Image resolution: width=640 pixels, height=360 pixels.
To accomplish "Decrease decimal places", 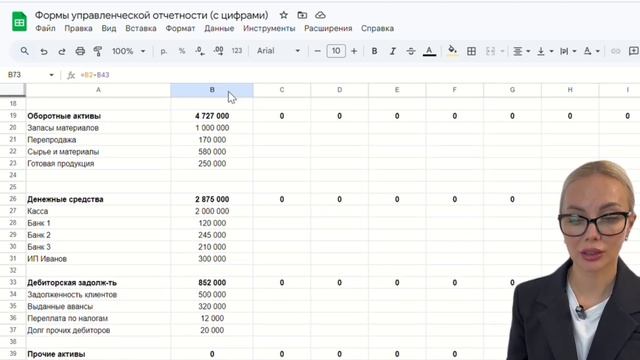I will (x=200, y=51).
